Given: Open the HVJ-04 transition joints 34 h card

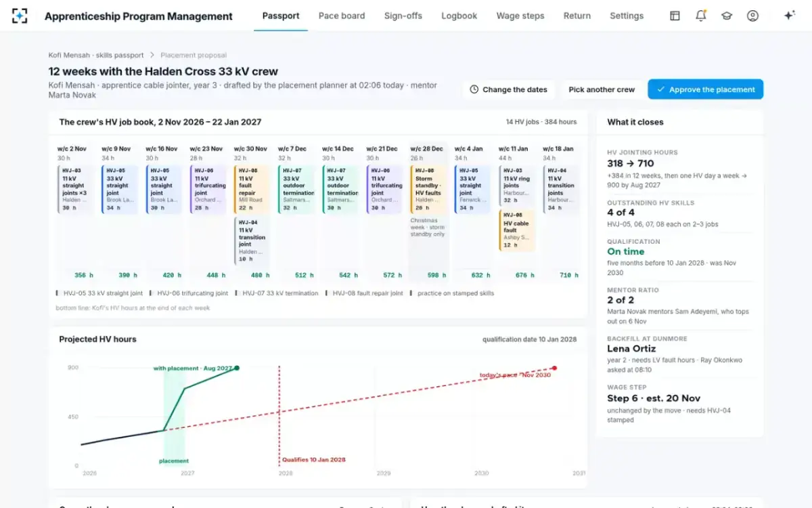Looking at the screenshot, I should (x=561, y=190).
